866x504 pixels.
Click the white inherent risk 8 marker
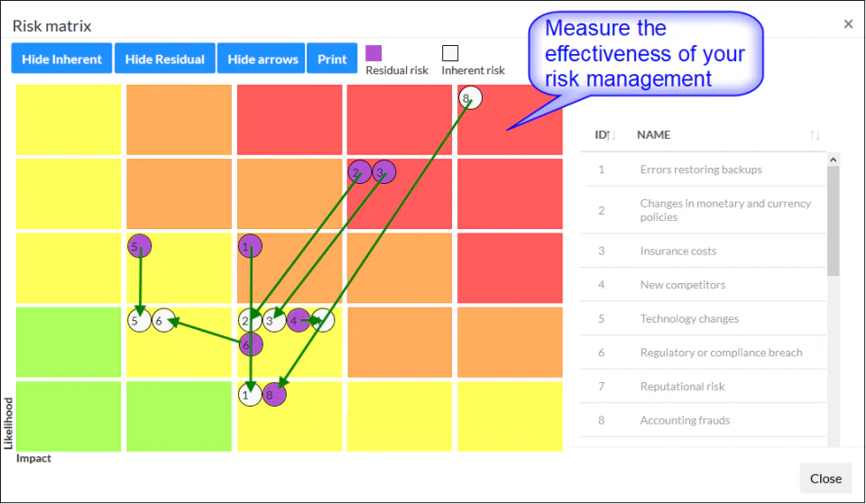pos(469,97)
